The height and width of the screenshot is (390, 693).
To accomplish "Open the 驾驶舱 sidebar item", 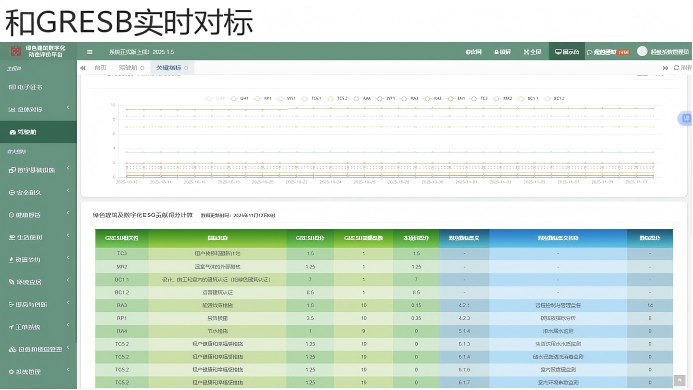I will pos(38,132).
